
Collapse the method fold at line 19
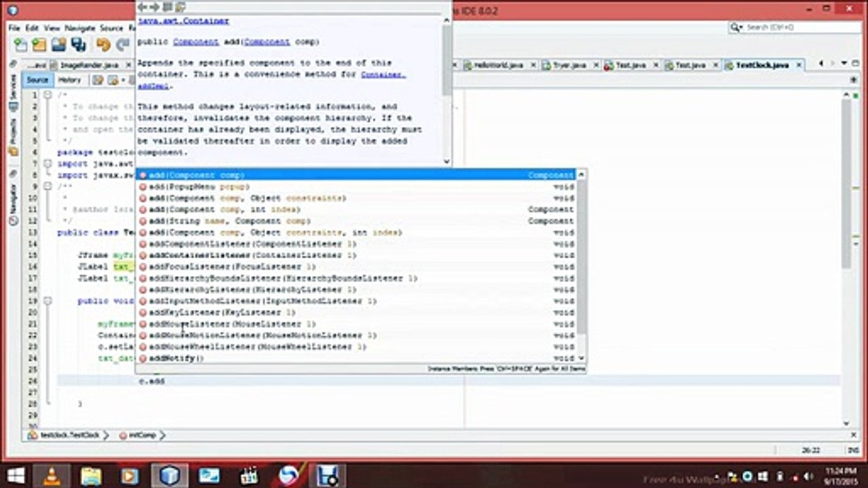(x=47, y=300)
